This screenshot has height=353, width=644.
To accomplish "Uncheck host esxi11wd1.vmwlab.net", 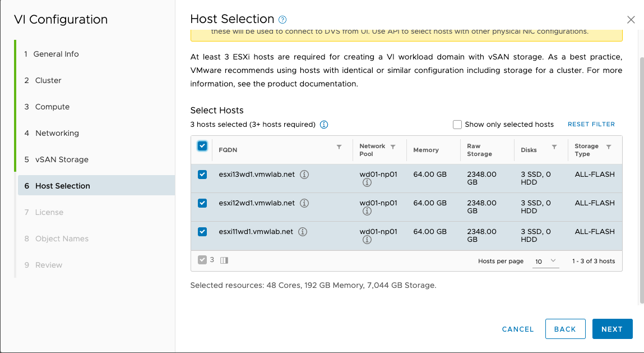I will click(202, 232).
